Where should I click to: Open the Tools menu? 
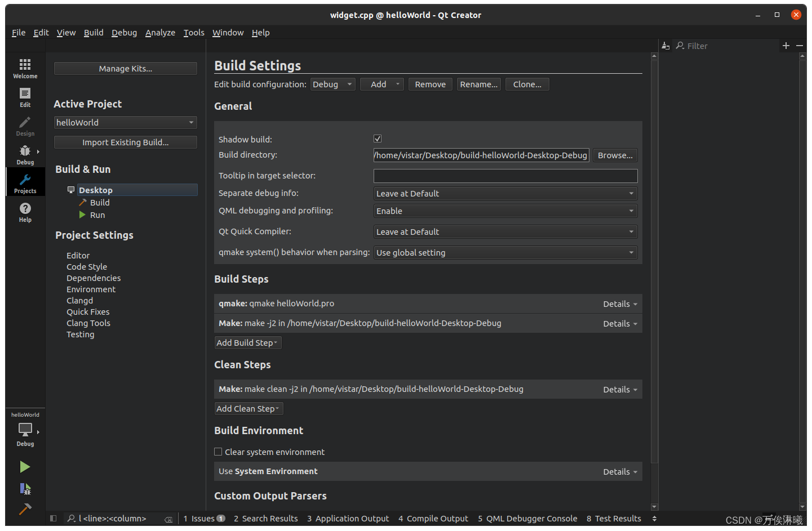(194, 33)
